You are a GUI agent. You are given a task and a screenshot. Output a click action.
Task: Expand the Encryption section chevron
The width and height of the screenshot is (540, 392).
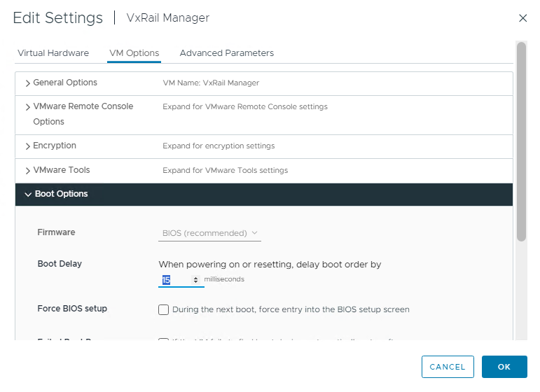(28, 146)
